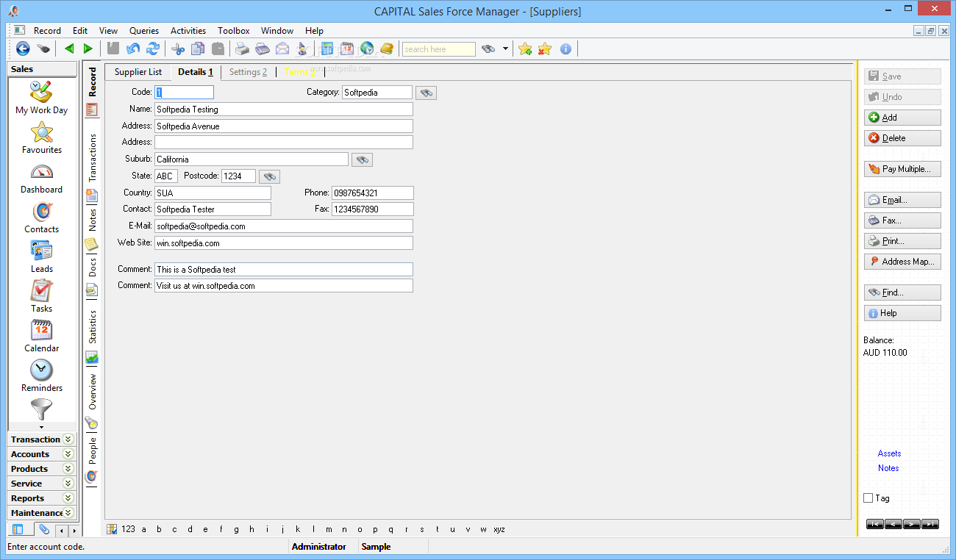Open the Assets link
Screen dimensions: 956x560
[889, 453]
